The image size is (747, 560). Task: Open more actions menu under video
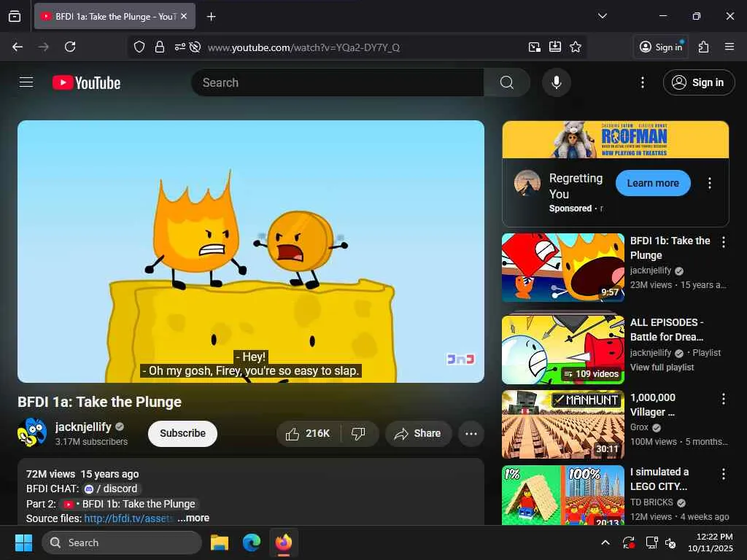[471, 433]
